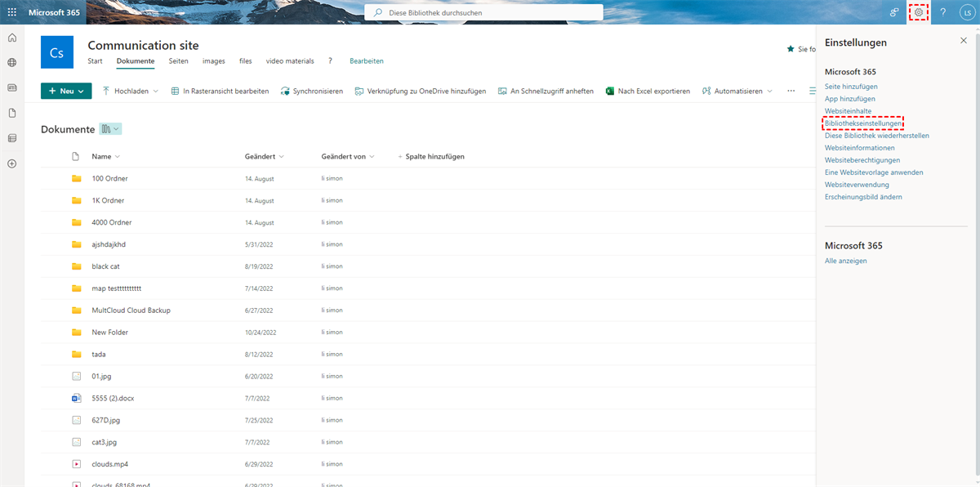This screenshot has width=980, height=487.
Task: Click the 01.jpg image icon
Action: 76,376
